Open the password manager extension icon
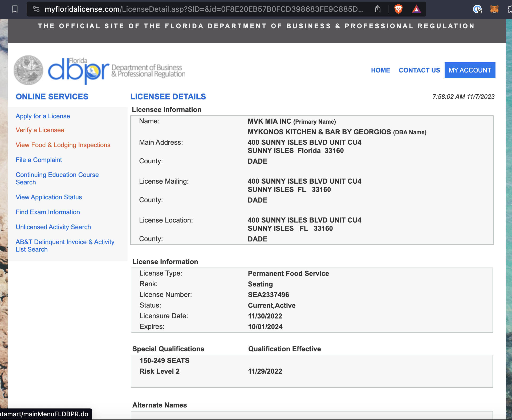This screenshot has height=420, width=512. coord(477,9)
